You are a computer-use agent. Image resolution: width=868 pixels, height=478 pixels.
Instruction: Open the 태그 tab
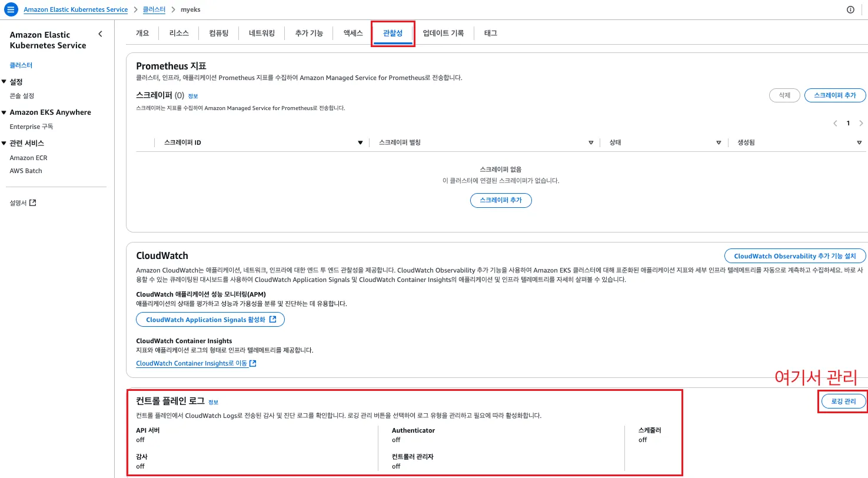click(x=491, y=33)
